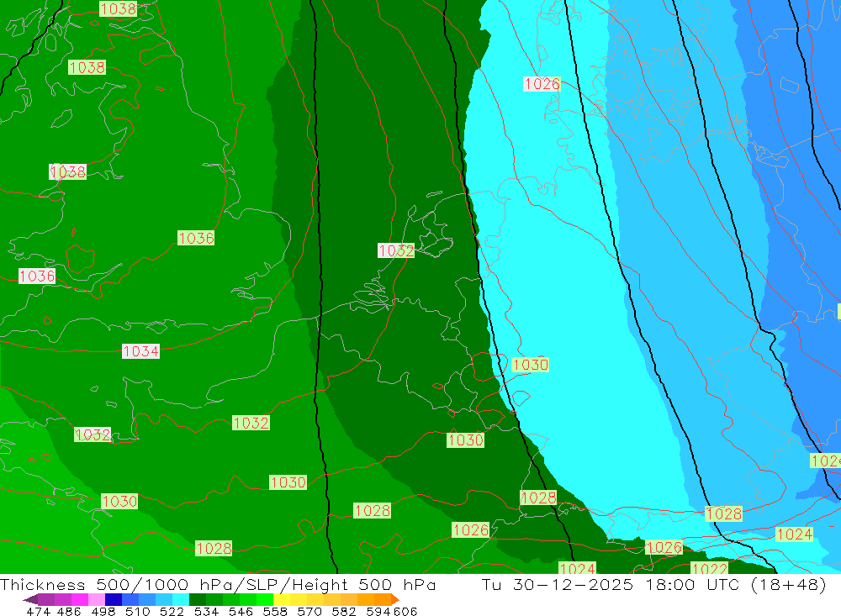The height and width of the screenshot is (616, 841).
Task: Click the 1034 pressure label
Action: (x=140, y=351)
